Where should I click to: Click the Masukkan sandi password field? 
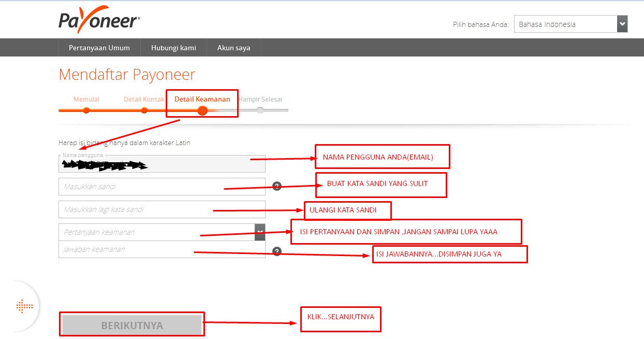(x=162, y=187)
